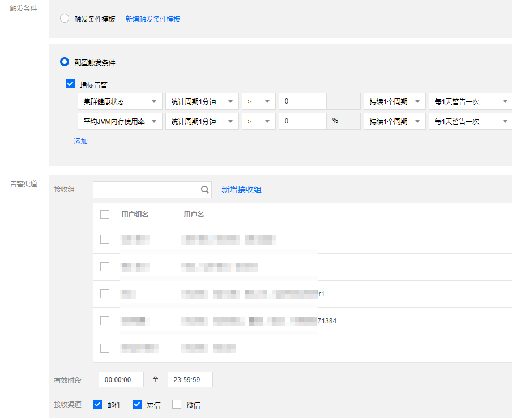This screenshot has height=420, width=512.
Task: Uncheck the 短信 channel checkbox
Action: coord(137,404)
